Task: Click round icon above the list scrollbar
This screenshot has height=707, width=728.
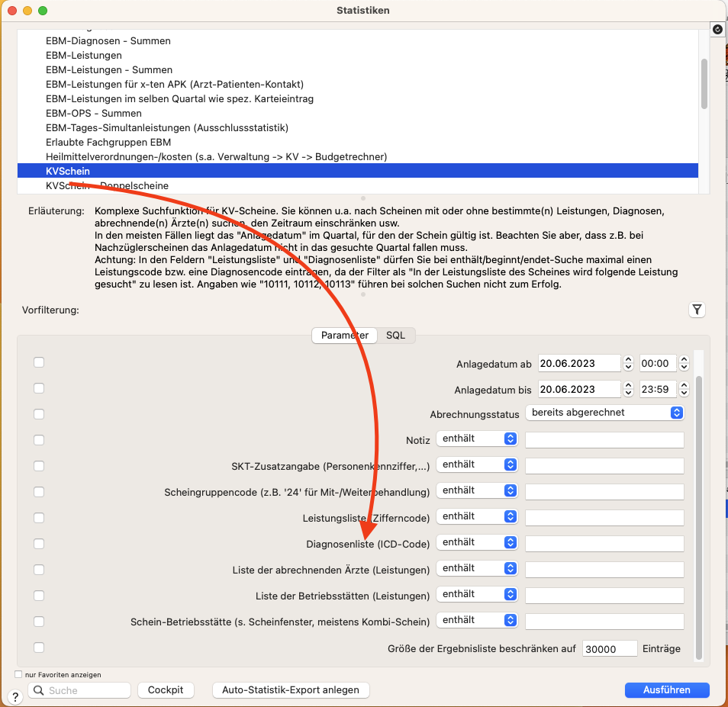Action: 717,29
